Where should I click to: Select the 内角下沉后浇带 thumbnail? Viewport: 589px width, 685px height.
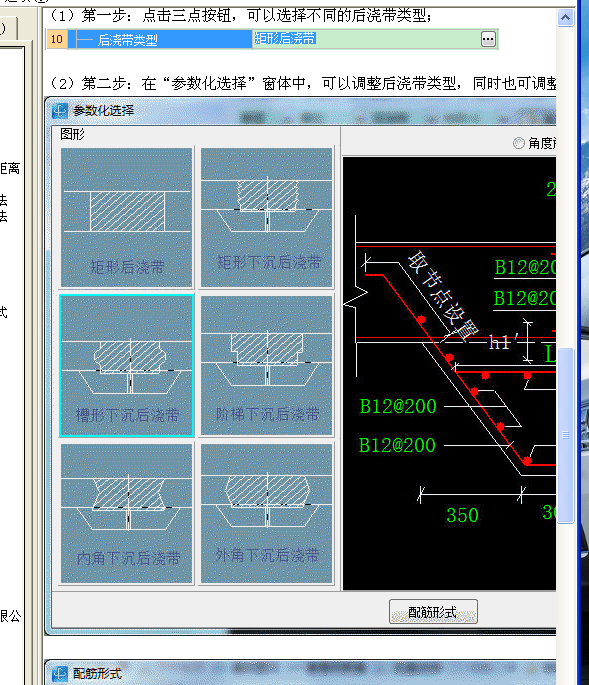click(127, 513)
